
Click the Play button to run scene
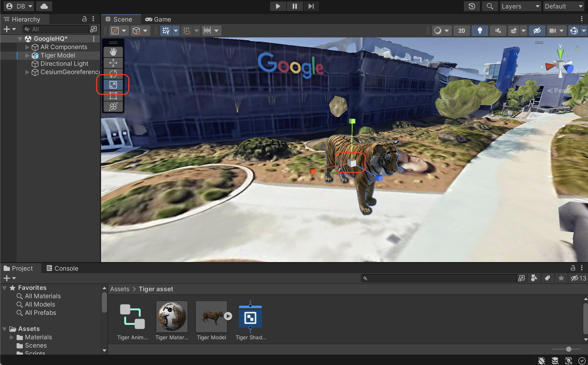coord(277,6)
